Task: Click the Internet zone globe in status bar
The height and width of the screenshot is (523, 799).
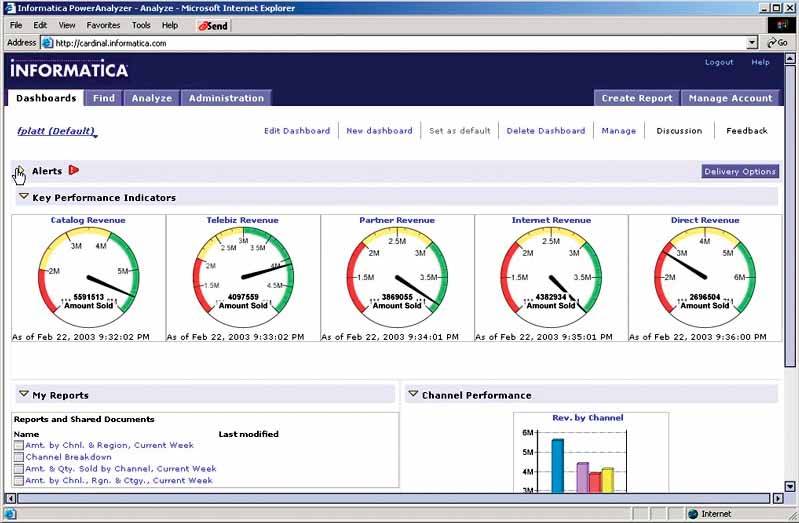Action: tap(692, 514)
